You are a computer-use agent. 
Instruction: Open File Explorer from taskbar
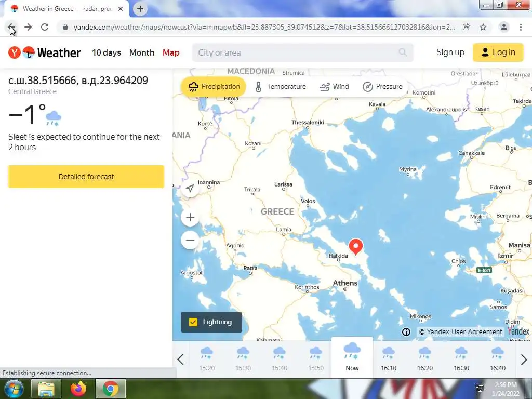click(x=46, y=389)
